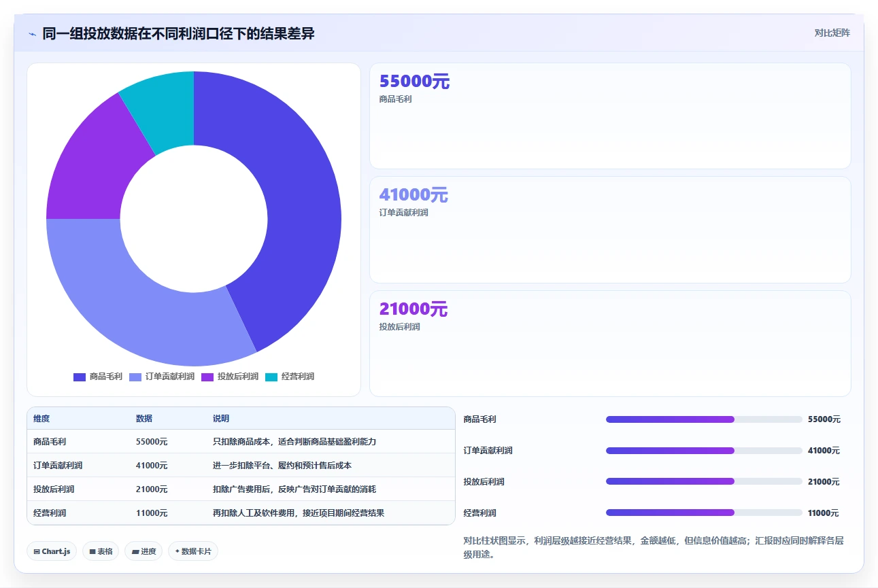Click description 只扣除商品成本 in table
The image size is (878, 588).
(294, 442)
